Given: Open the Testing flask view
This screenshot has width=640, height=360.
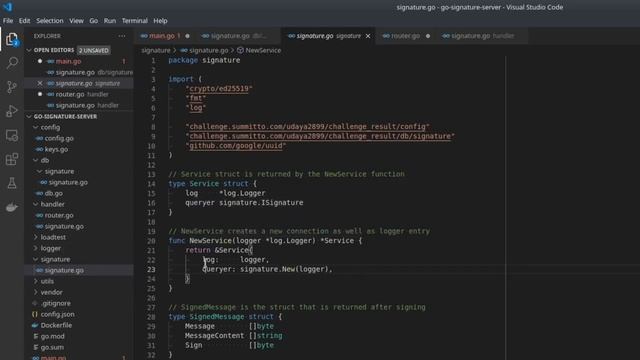Looking at the screenshot, I should click(x=12, y=183).
